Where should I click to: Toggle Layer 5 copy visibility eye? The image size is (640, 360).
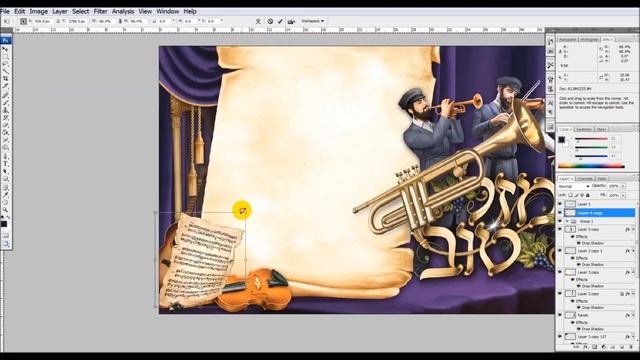pos(560,229)
